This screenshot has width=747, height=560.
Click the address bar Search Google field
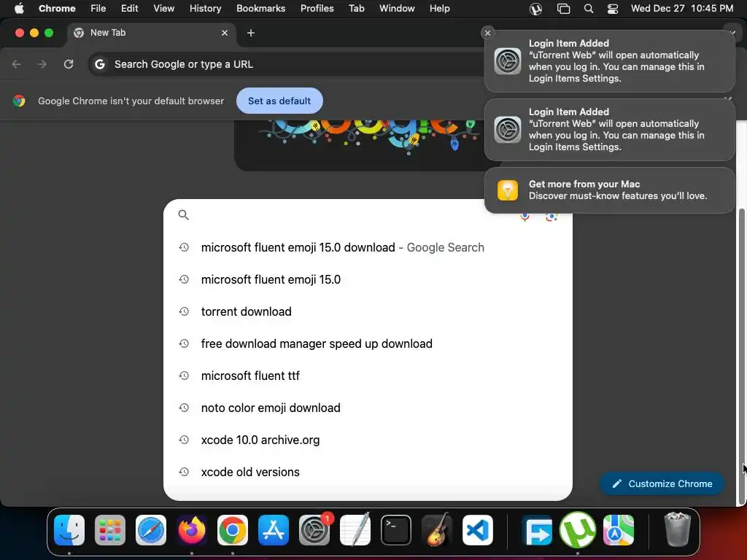coord(286,64)
